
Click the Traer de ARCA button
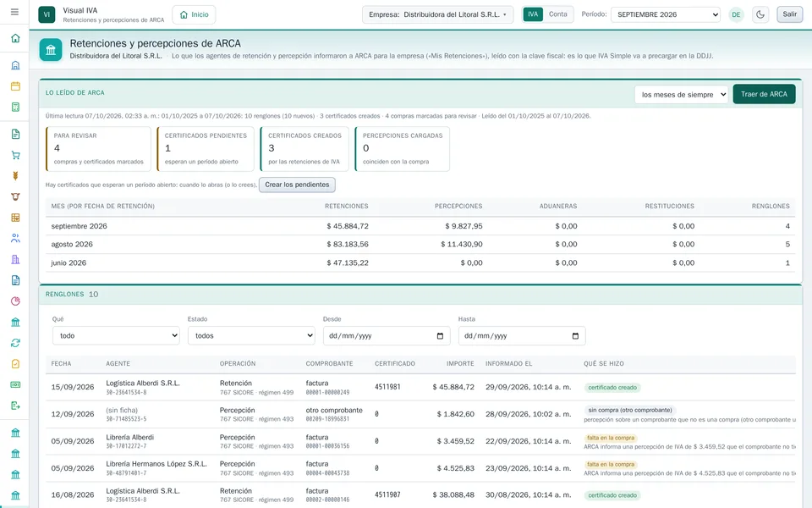click(x=764, y=94)
